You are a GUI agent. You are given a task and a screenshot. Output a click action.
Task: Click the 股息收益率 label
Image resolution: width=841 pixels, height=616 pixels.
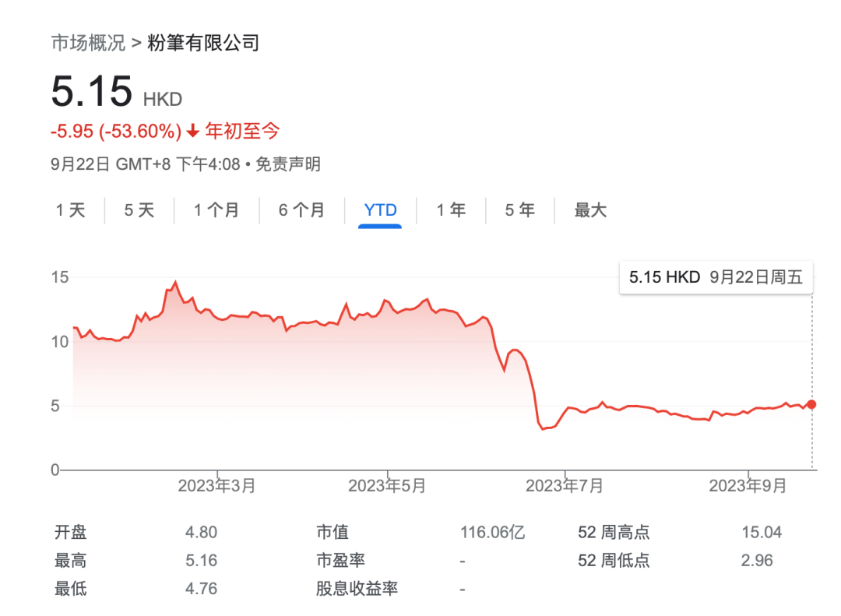(x=357, y=589)
